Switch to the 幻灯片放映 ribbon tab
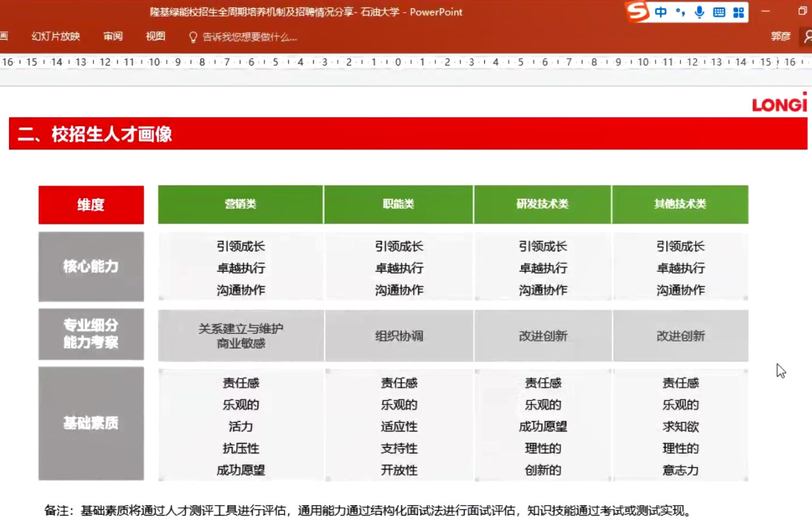 click(x=55, y=37)
